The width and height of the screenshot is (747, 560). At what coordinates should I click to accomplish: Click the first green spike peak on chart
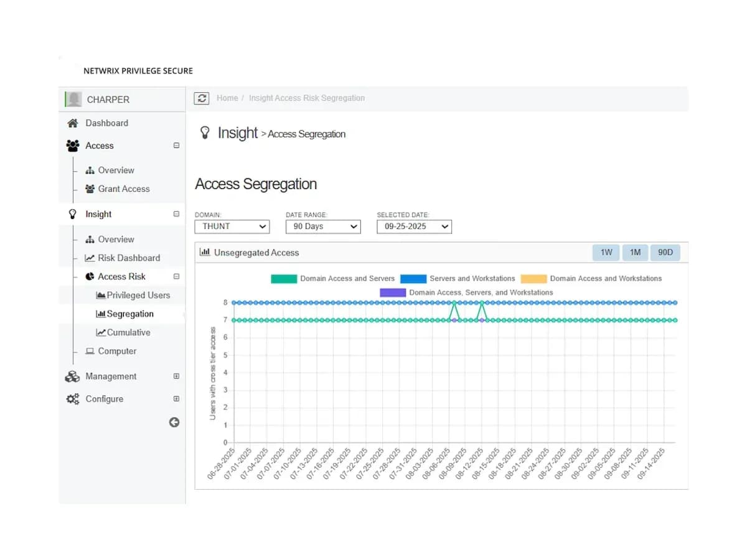pos(454,302)
